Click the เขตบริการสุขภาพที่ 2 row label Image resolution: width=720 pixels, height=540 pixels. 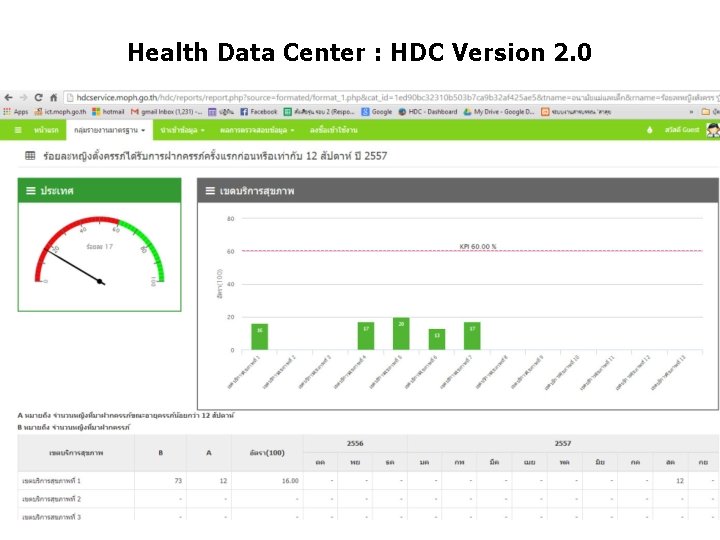click(x=51, y=499)
